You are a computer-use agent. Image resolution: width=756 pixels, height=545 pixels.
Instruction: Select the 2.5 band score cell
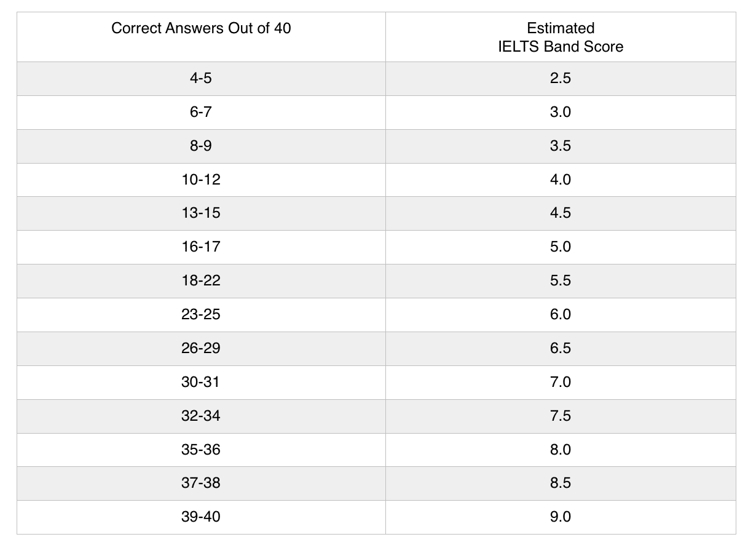coord(561,78)
